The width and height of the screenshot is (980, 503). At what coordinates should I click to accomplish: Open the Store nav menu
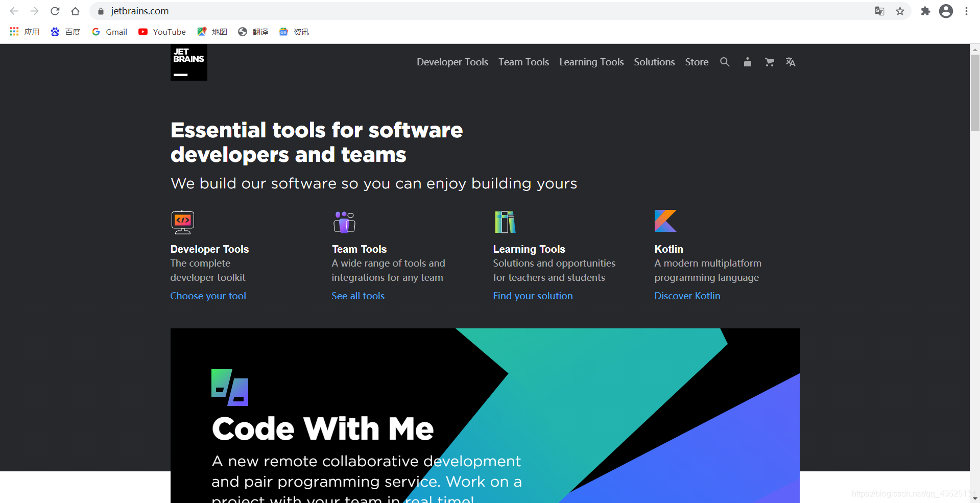pyautogui.click(x=697, y=62)
